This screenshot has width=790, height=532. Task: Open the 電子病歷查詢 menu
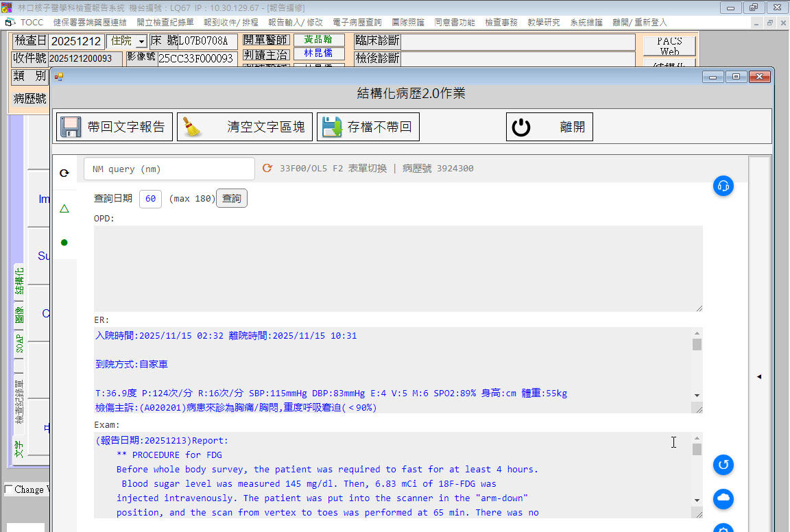357,23
